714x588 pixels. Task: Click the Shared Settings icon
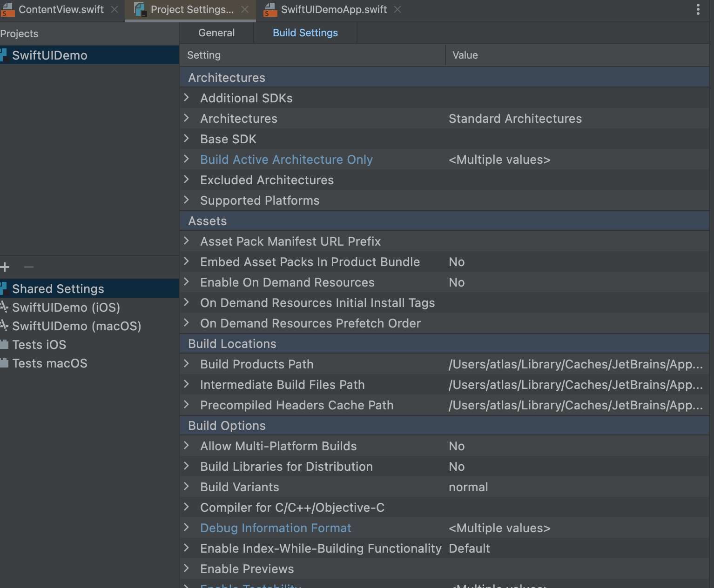point(4,288)
